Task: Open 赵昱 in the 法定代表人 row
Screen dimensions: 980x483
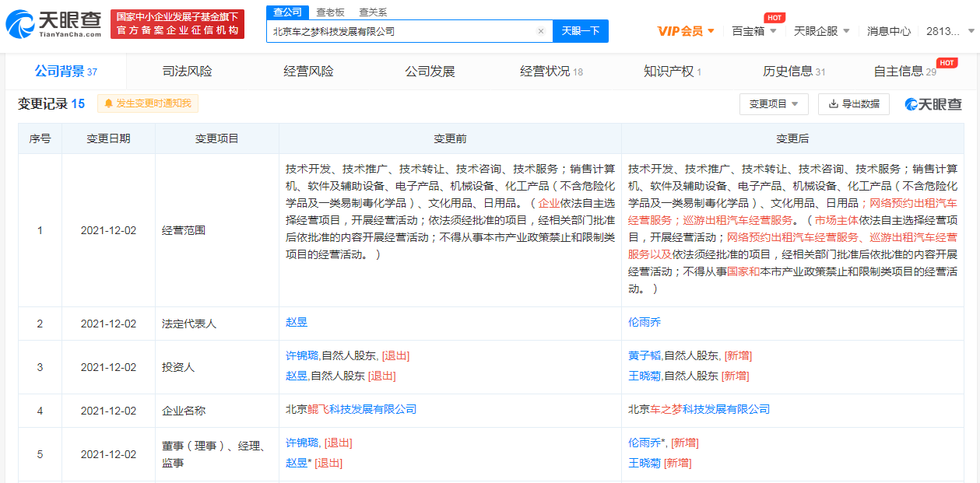Action: (297, 322)
